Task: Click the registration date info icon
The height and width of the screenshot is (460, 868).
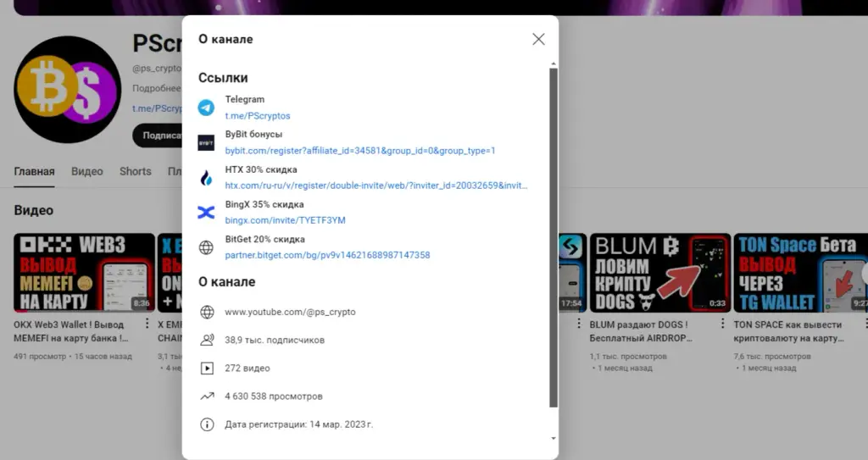Action: 207,424
